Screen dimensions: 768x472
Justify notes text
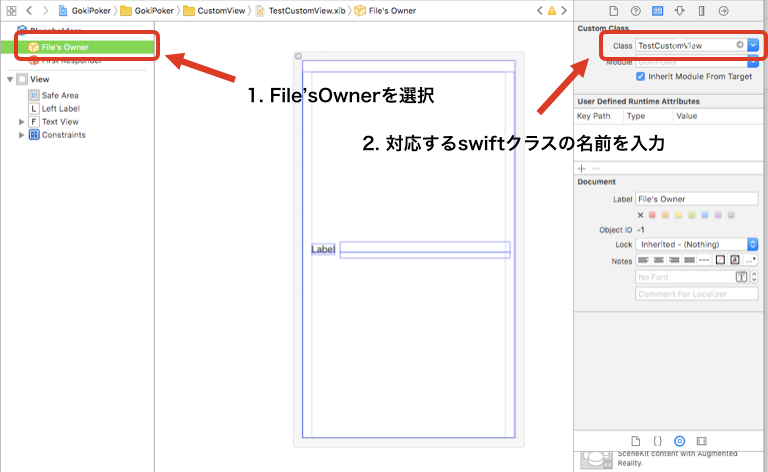point(689,260)
